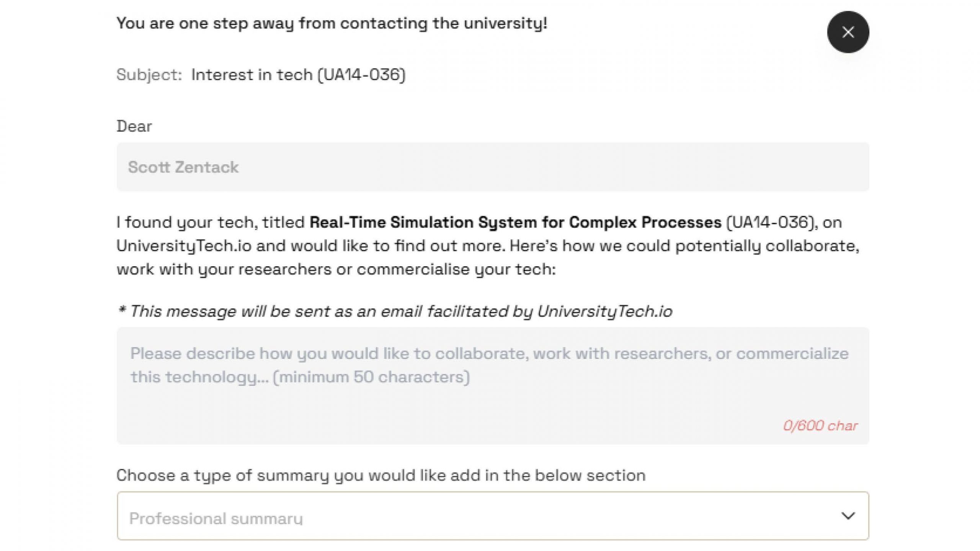Image resolution: width=980 pixels, height=551 pixels.
Task: Click the italic email facilitation notice
Action: click(394, 311)
